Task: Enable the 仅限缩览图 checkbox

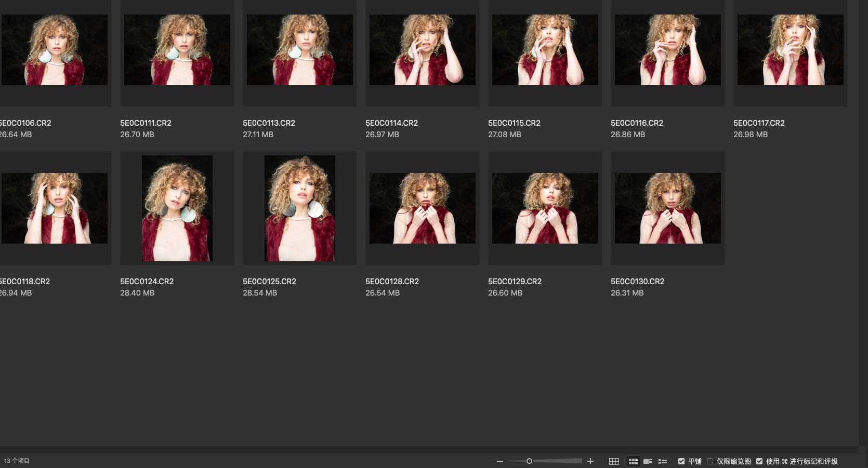Action: [x=710, y=461]
